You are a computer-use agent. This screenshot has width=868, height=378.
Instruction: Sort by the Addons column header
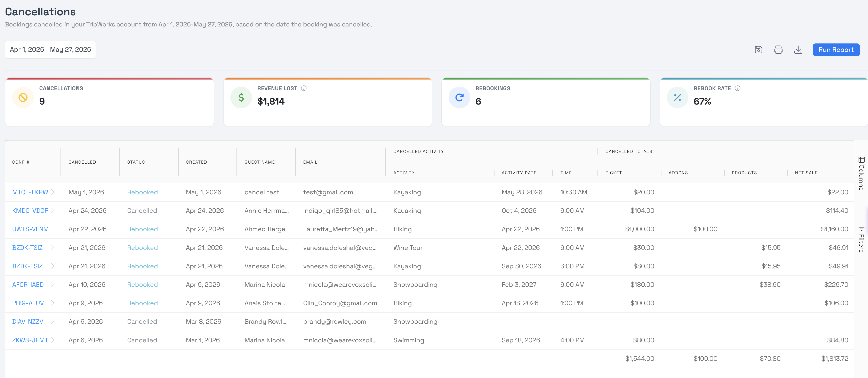[x=678, y=173]
